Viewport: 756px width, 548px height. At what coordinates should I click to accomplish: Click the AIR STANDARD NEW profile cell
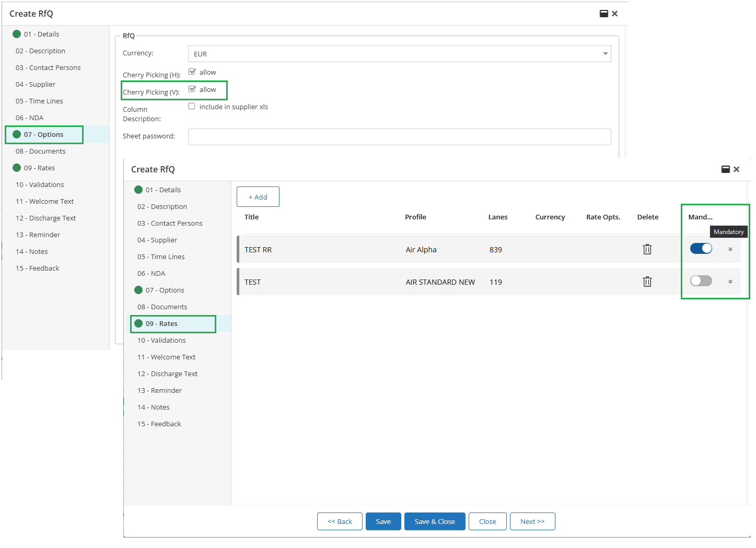pyautogui.click(x=440, y=282)
